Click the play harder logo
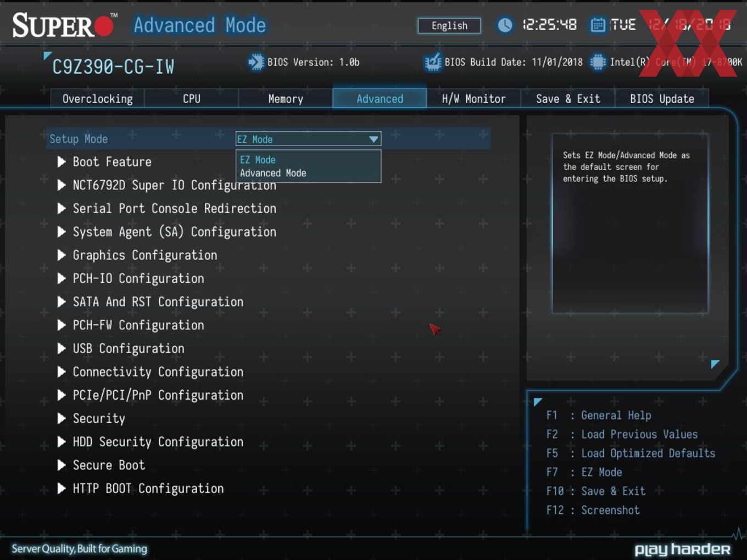Viewport: 747px width, 560px height. 682,550
